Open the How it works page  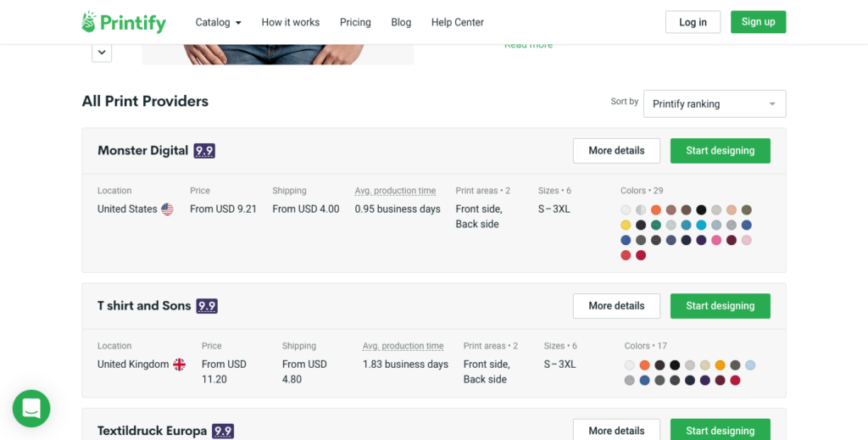click(x=291, y=22)
